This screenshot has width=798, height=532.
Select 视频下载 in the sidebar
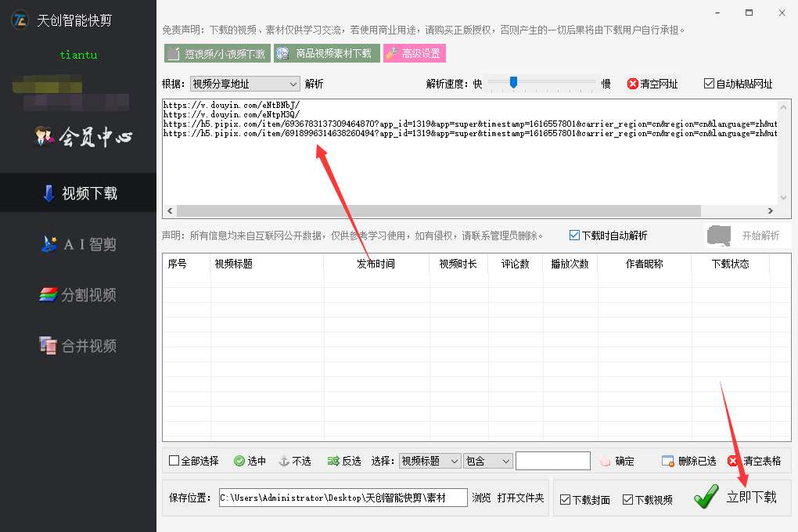point(78,193)
